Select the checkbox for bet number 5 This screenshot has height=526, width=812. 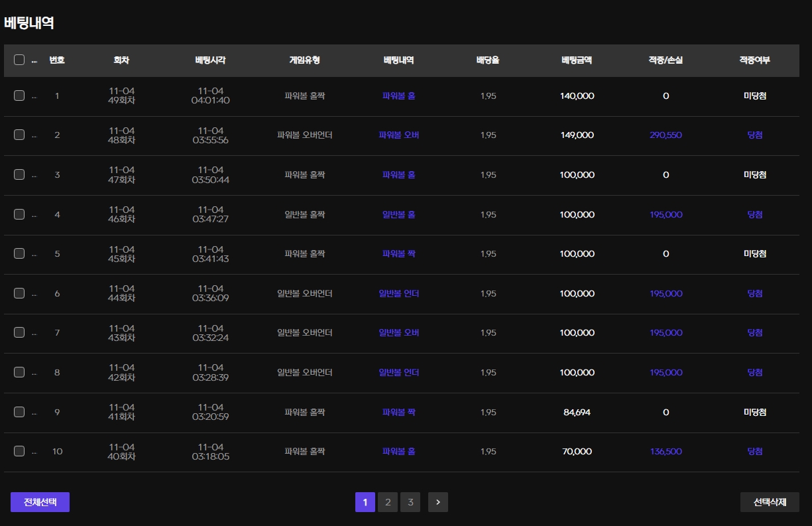(x=19, y=253)
